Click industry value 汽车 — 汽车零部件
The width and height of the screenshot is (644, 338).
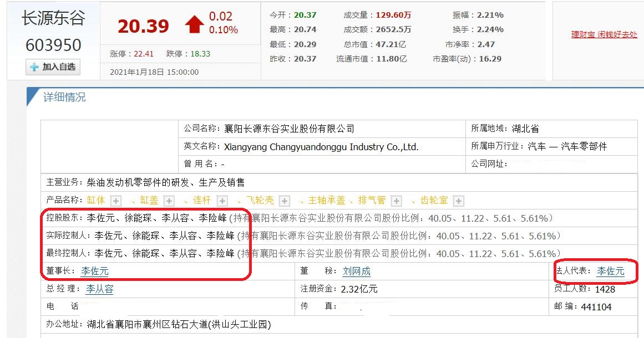pyautogui.click(x=567, y=146)
